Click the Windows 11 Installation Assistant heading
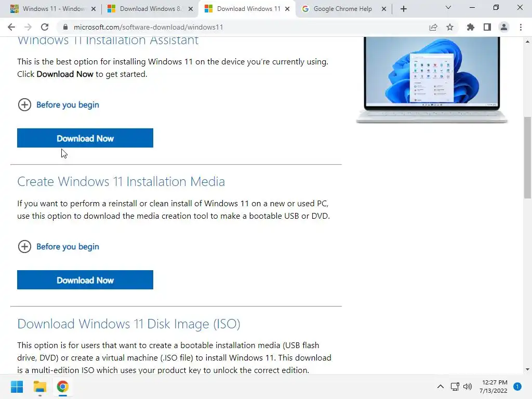Viewport: 532px width, 399px height. [108, 41]
